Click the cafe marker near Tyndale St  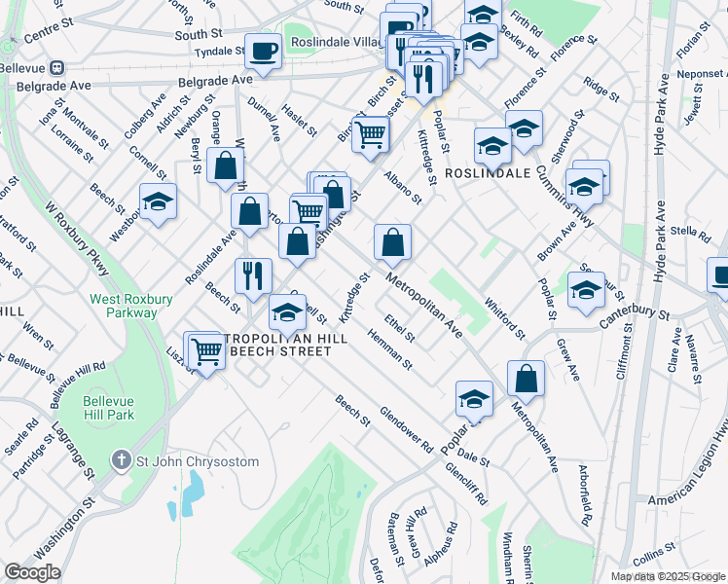[x=263, y=55]
